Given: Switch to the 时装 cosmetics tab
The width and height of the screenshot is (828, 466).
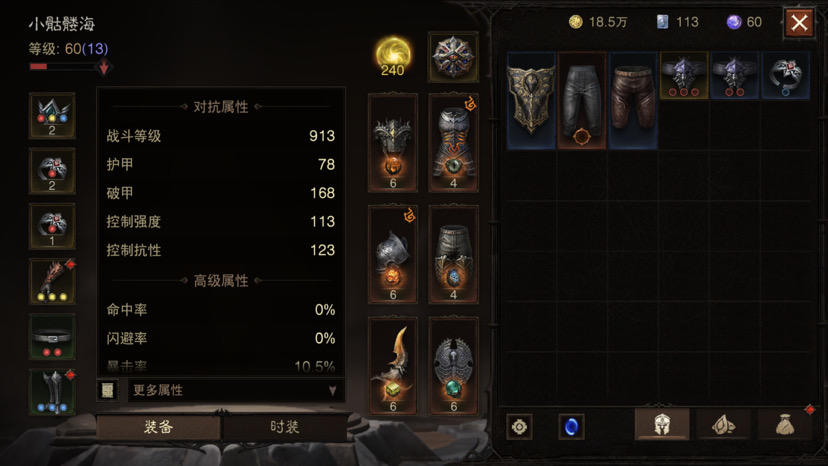Looking at the screenshot, I should 285,427.
